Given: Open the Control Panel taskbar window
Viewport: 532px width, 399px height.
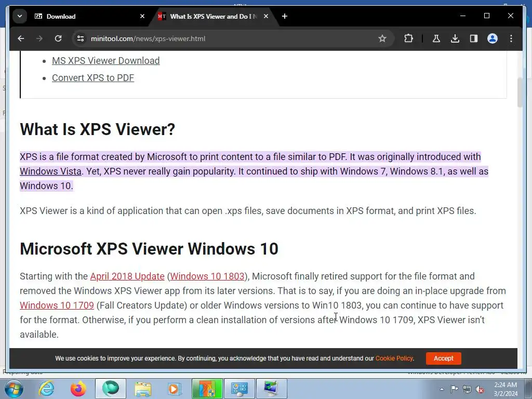Looking at the screenshot, I should click(240, 389).
